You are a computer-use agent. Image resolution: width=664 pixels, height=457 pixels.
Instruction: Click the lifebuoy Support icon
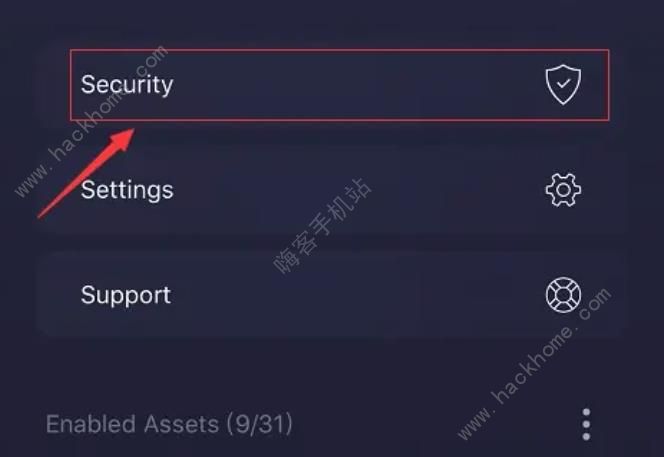[x=563, y=295]
